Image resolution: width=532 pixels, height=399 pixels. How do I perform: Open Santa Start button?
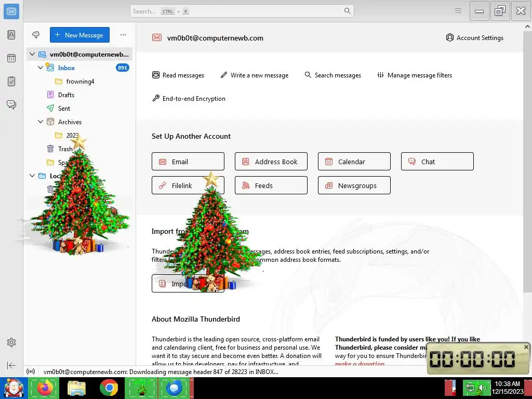[14, 388]
